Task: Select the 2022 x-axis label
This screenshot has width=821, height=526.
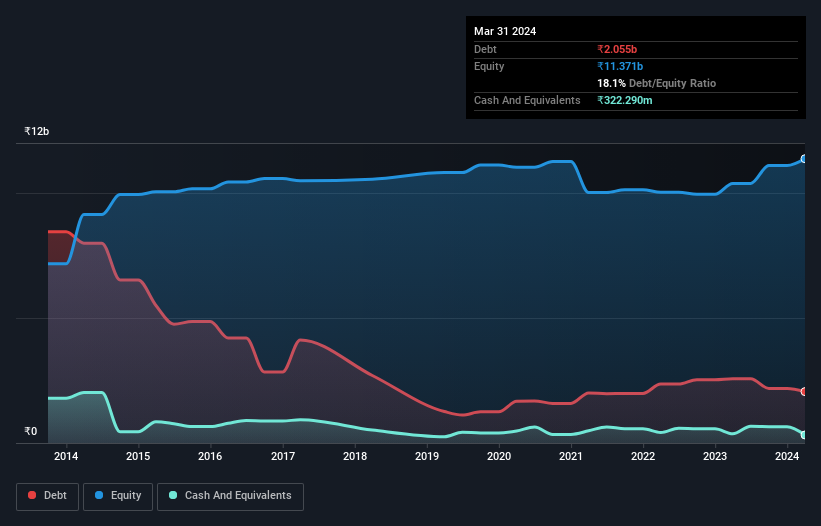Action: click(x=643, y=456)
